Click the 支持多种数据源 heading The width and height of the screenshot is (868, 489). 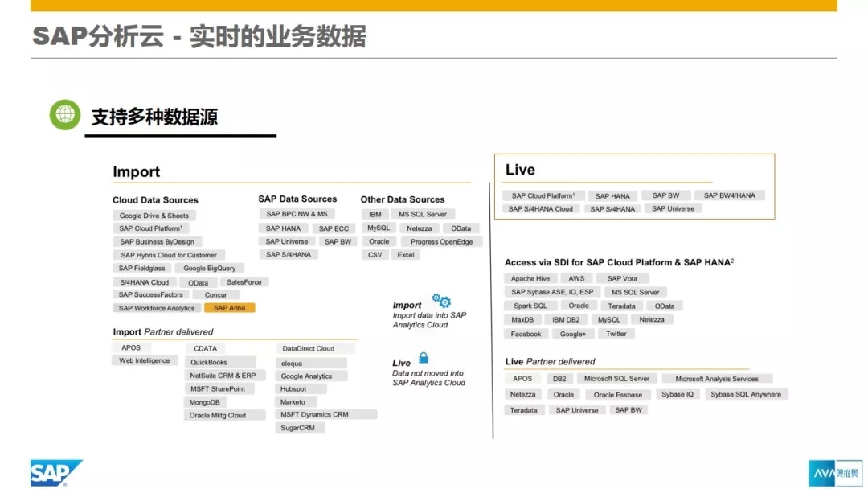154,117
